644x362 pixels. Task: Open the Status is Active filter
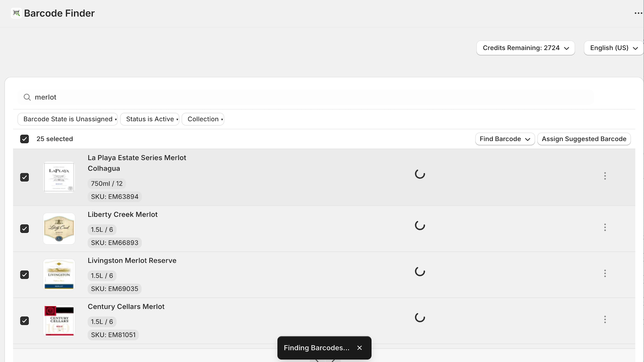tap(150, 119)
